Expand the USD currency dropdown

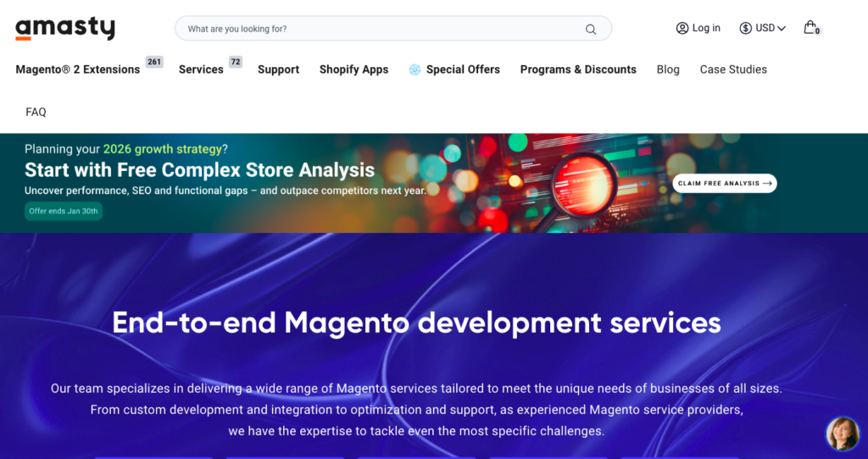(x=763, y=28)
